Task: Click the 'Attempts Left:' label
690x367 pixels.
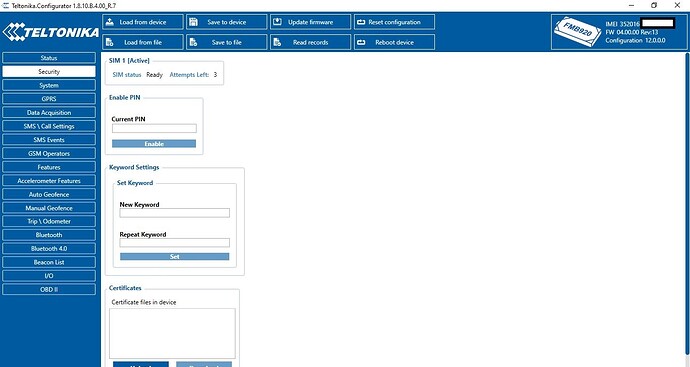Action: click(x=189, y=75)
